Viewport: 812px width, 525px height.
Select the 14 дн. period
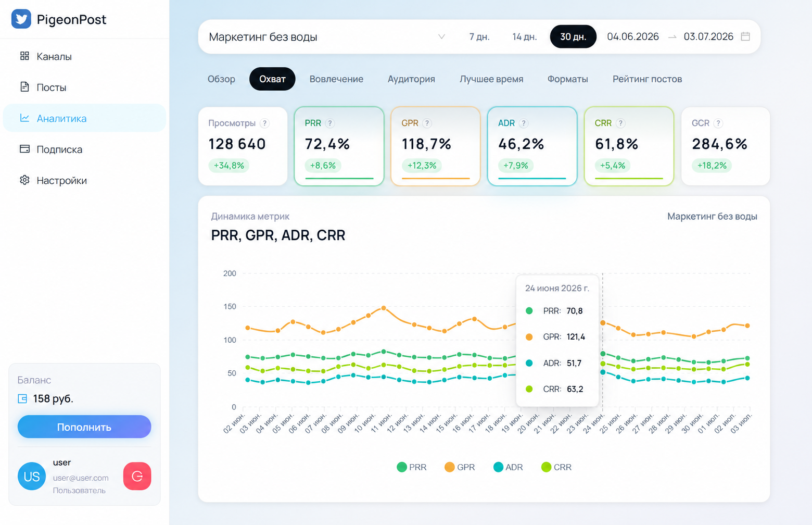[524, 36]
